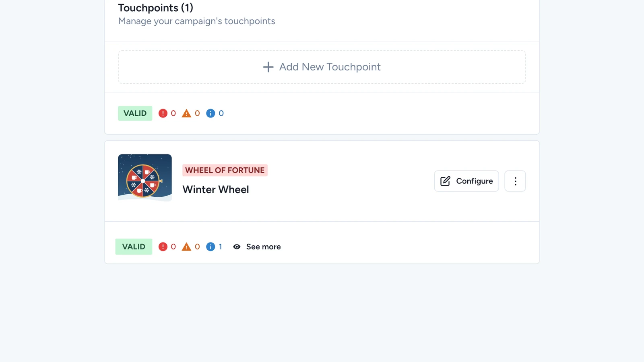
Task: Open the three-dot menu for Winter Wheel
Action: click(x=515, y=181)
